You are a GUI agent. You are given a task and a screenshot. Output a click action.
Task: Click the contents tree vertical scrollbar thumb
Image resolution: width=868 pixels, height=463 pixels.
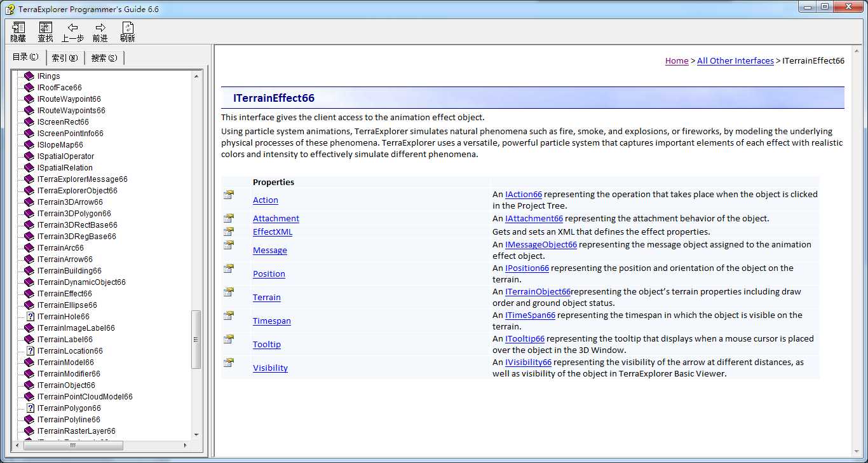(x=196, y=339)
